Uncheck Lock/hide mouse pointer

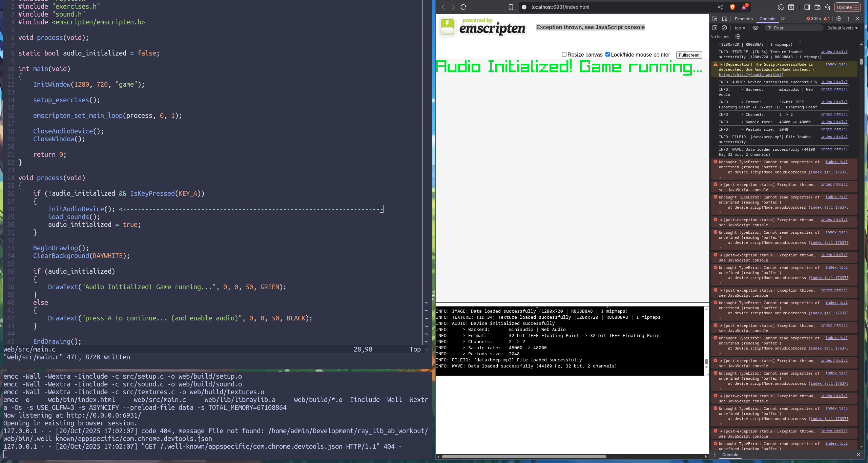click(x=607, y=55)
